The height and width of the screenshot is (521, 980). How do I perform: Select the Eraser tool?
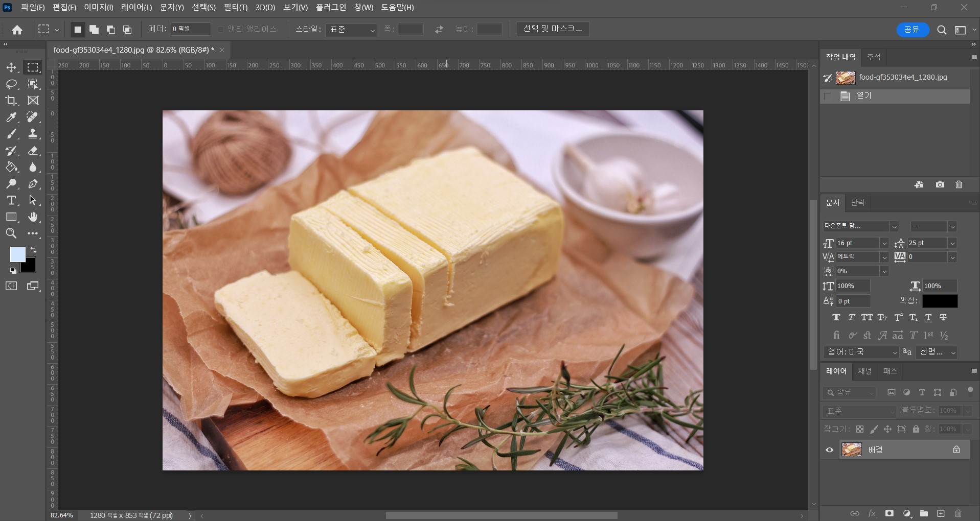click(33, 151)
